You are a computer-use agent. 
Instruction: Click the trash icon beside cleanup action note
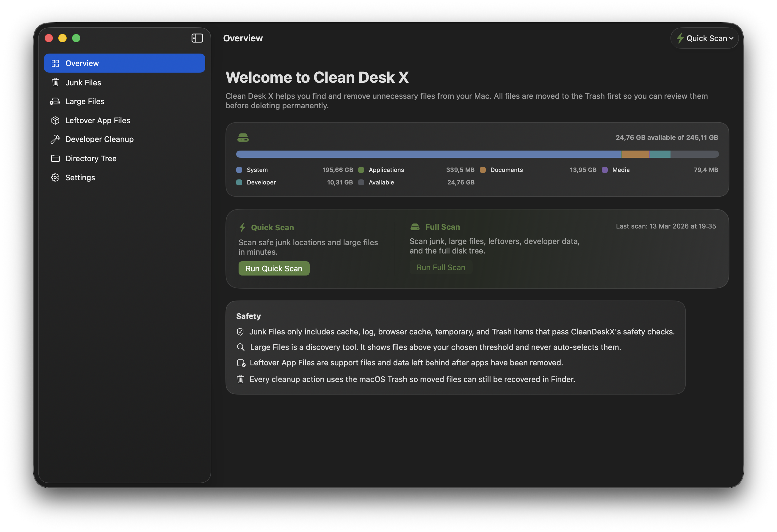(x=240, y=379)
